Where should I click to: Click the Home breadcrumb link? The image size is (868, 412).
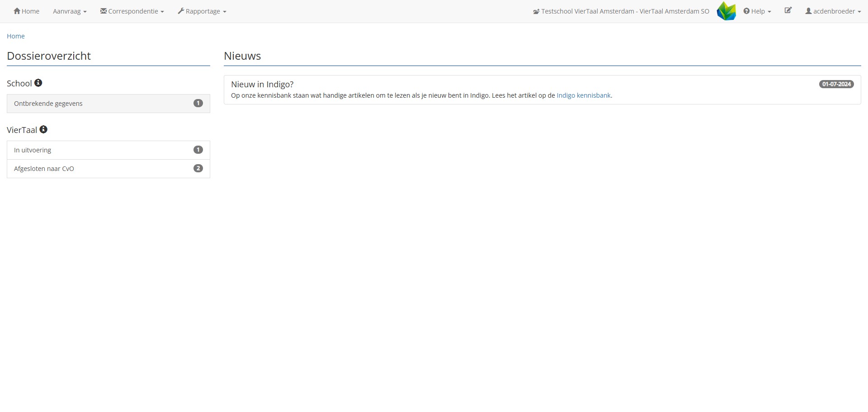coord(16,36)
